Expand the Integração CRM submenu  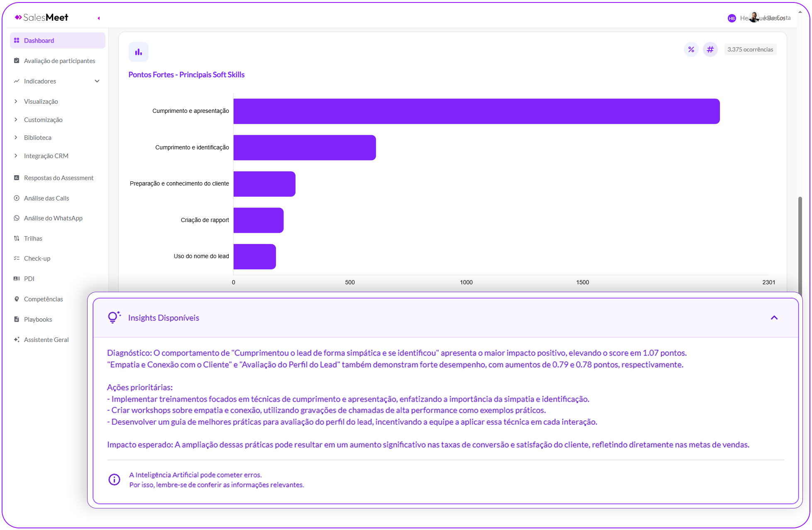[x=46, y=156]
